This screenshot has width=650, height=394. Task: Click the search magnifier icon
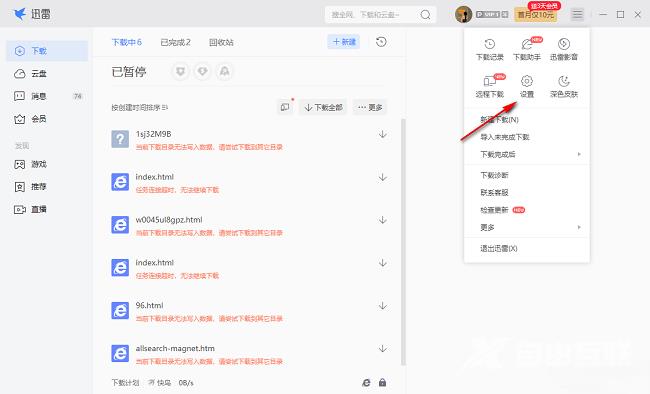point(425,15)
